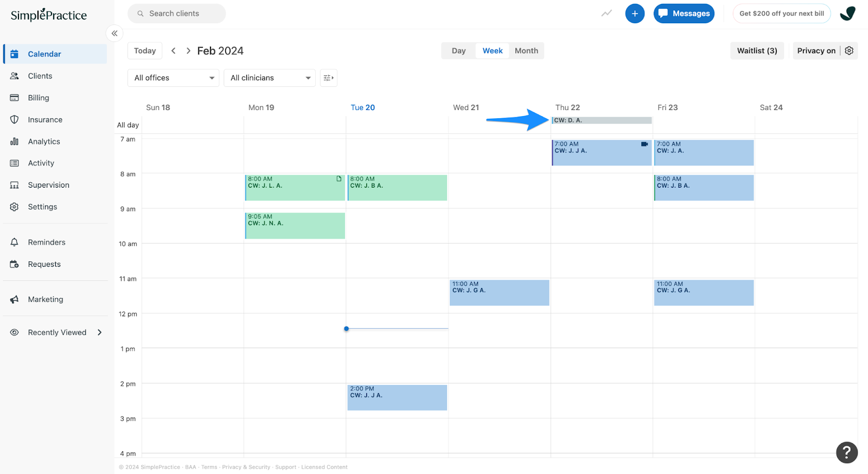Open the All clinicians dropdown
Viewport: 868px width, 474px height.
click(x=270, y=78)
